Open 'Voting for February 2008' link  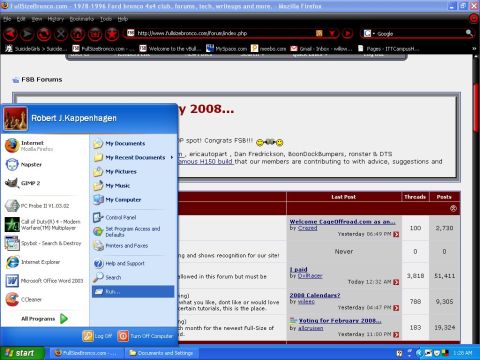[x=340, y=321]
